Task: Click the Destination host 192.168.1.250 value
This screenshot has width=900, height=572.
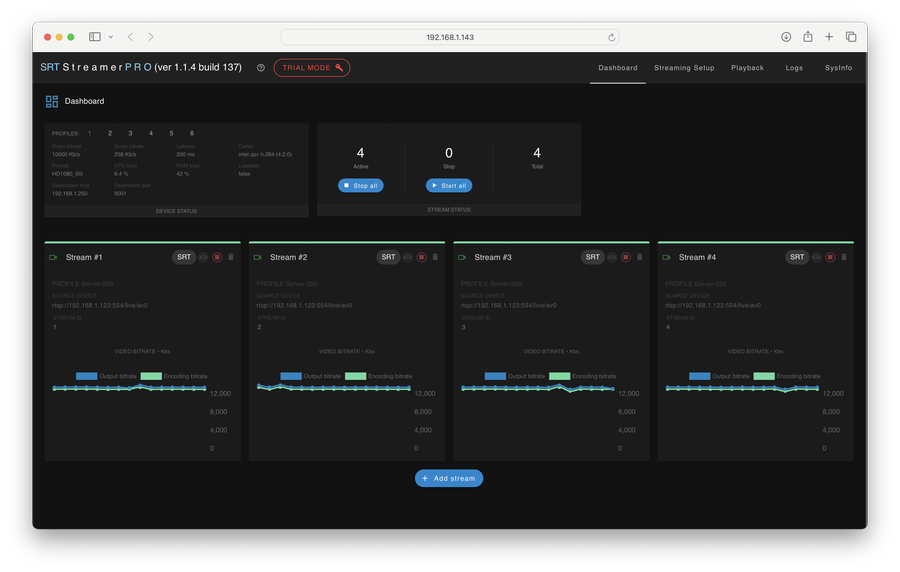Action: point(69,193)
